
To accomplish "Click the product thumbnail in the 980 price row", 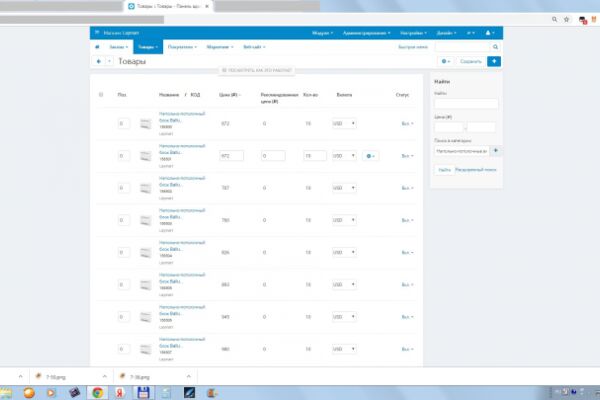I will coord(145,349).
